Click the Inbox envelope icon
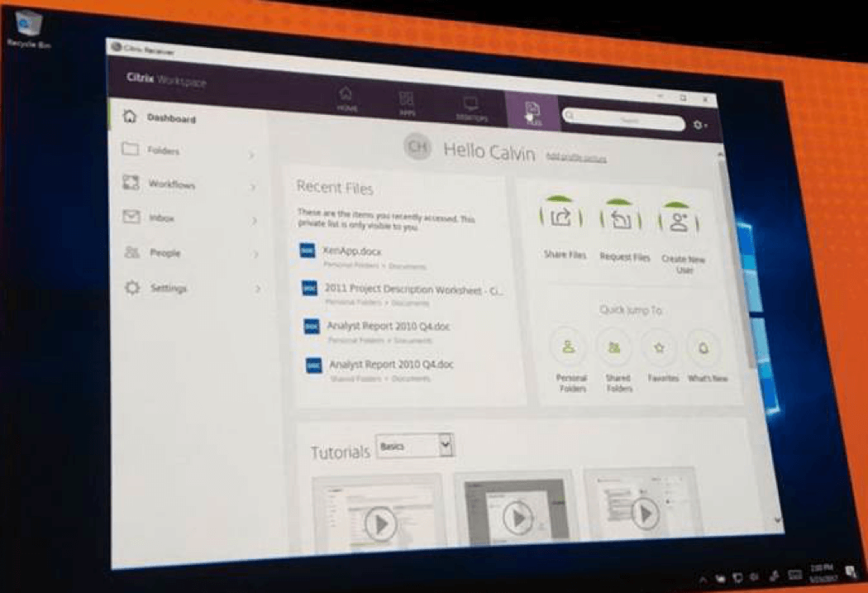 pos(131,216)
